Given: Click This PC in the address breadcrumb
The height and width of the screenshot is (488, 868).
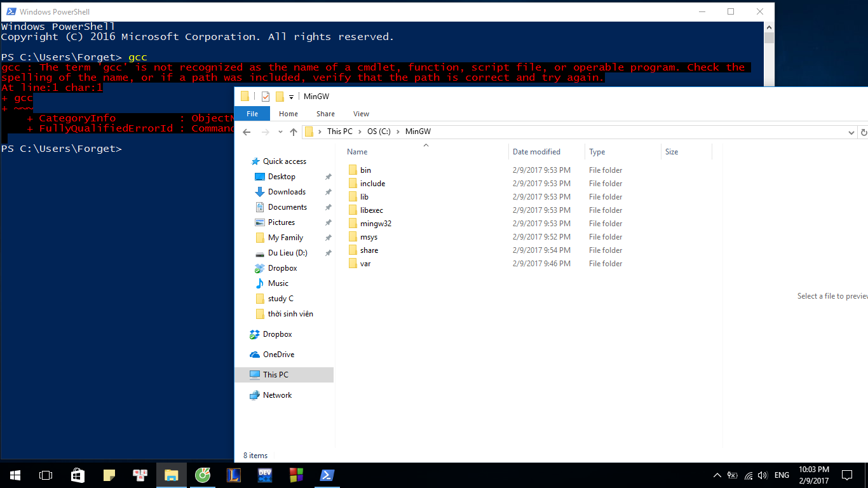Looking at the screenshot, I should pyautogui.click(x=339, y=132).
